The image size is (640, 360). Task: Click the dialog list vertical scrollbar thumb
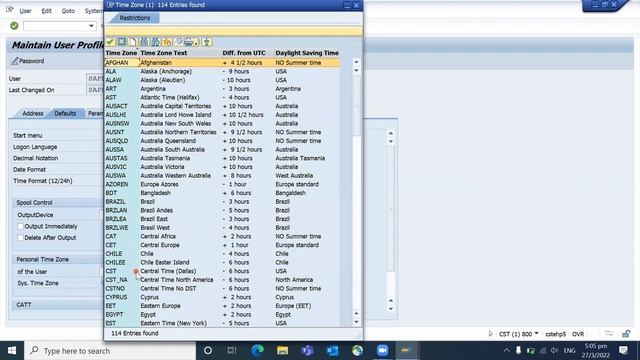tap(356, 105)
